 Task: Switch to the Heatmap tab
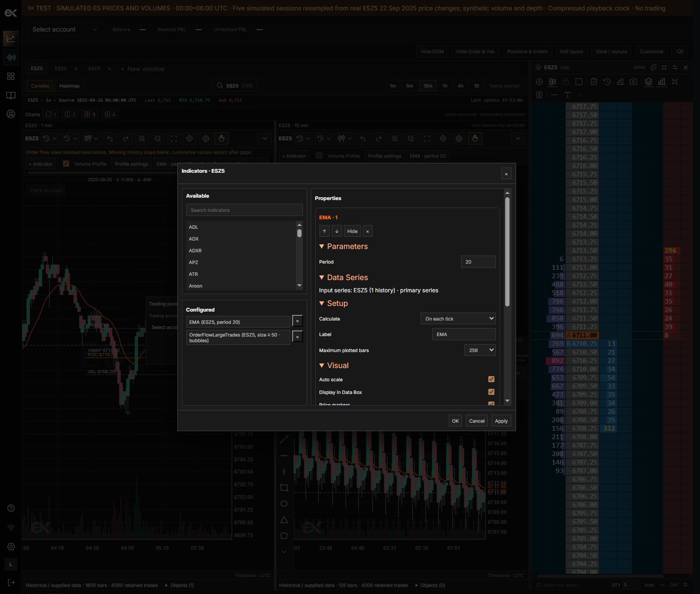point(70,86)
